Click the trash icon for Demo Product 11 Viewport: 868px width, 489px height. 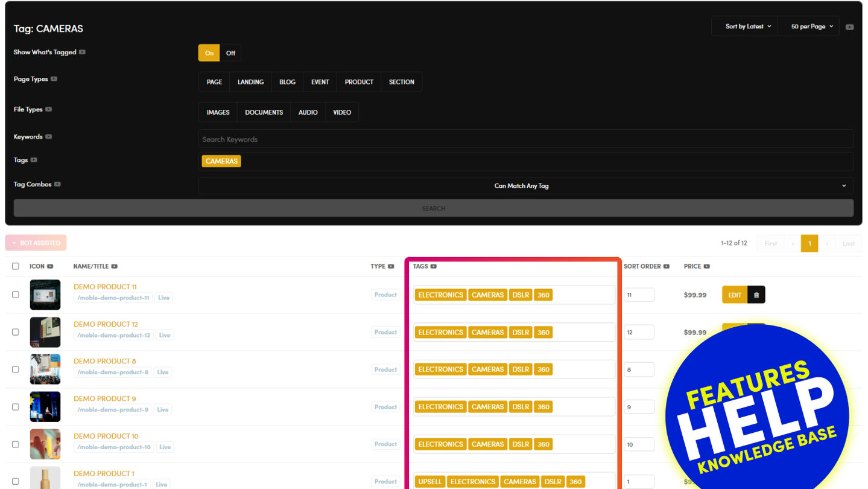[x=756, y=295]
